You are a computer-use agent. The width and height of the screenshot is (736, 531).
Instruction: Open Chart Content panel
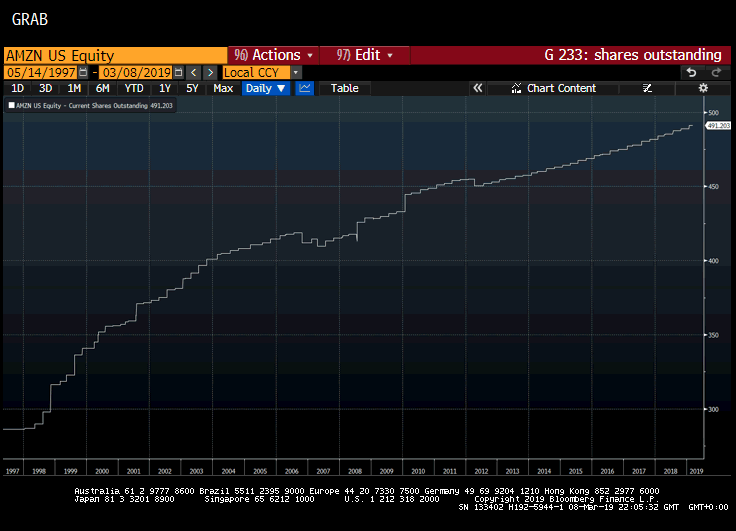553,88
